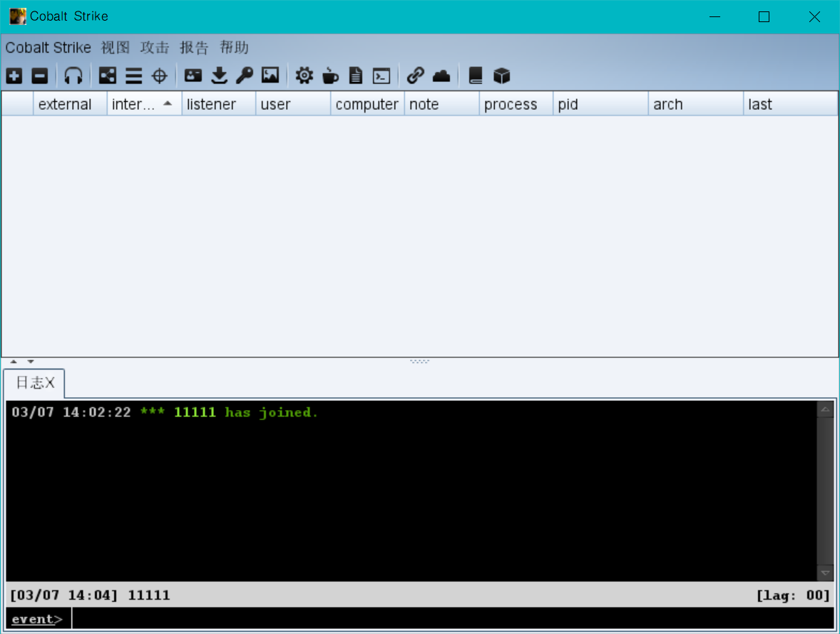Open Listeners with the headphones icon

(73, 76)
